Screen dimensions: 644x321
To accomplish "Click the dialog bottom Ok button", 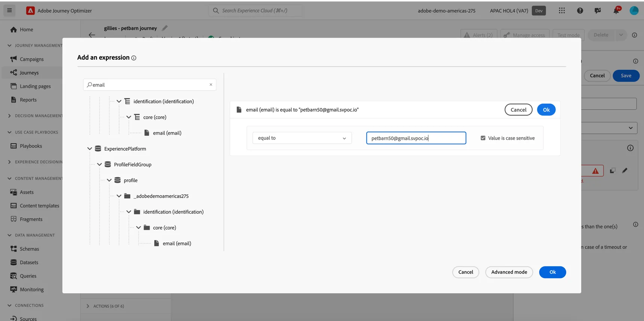I will pyautogui.click(x=552, y=272).
